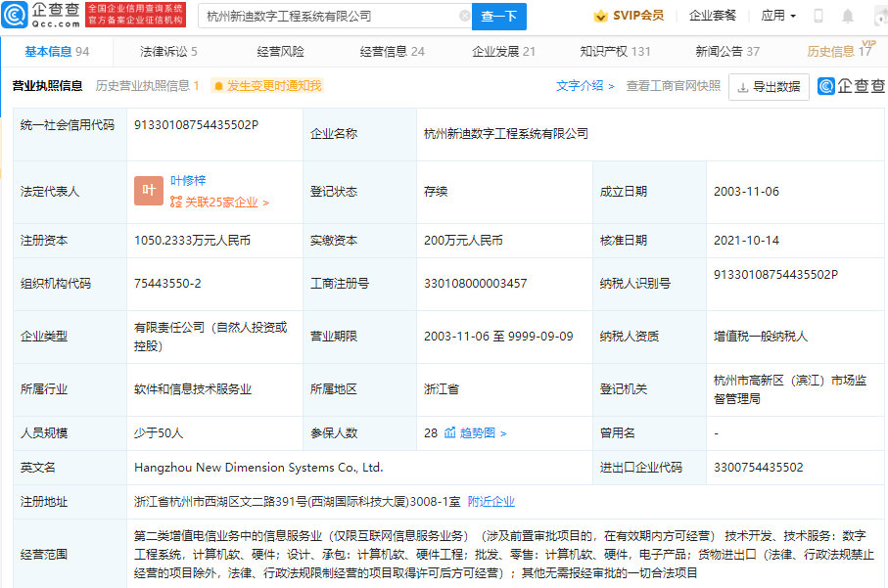888x588 pixels.
Task: Select unified credit code 91330108754435502P
Action: [196, 125]
